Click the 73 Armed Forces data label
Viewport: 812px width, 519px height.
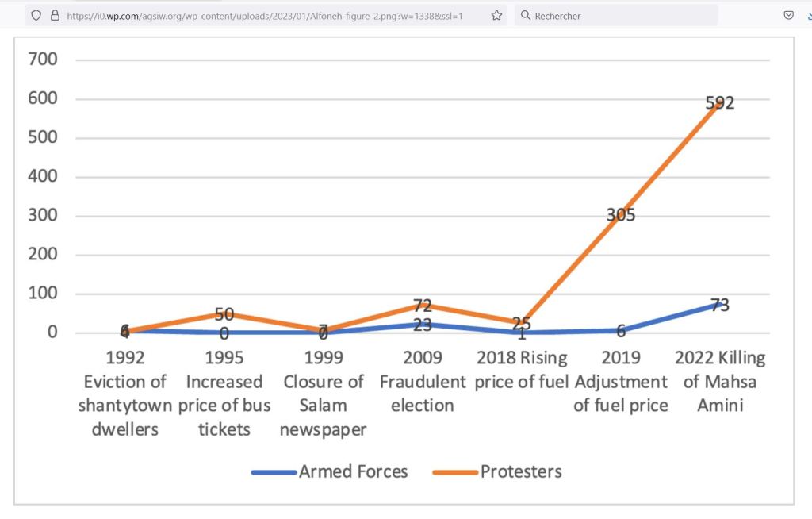720,305
